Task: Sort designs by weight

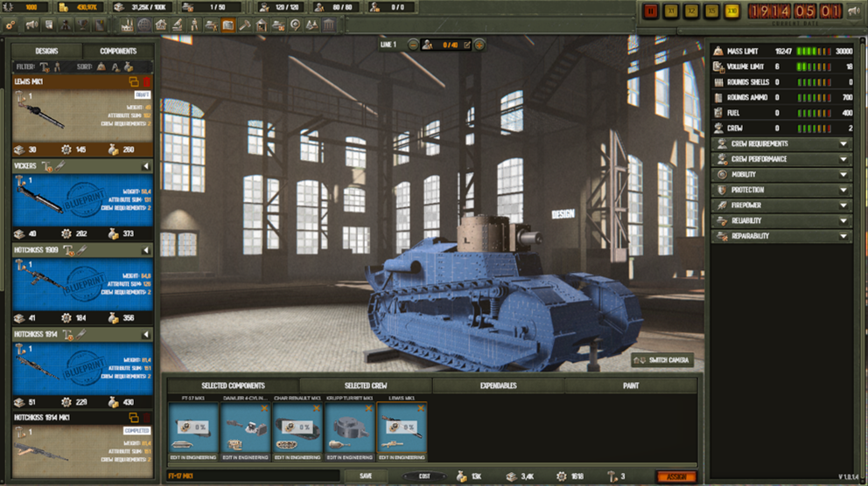Action: pyautogui.click(x=101, y=67)
